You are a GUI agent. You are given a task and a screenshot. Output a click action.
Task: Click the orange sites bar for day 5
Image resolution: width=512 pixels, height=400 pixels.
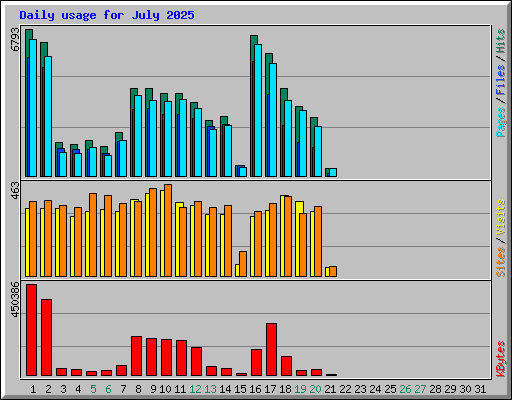coord(93,235)
